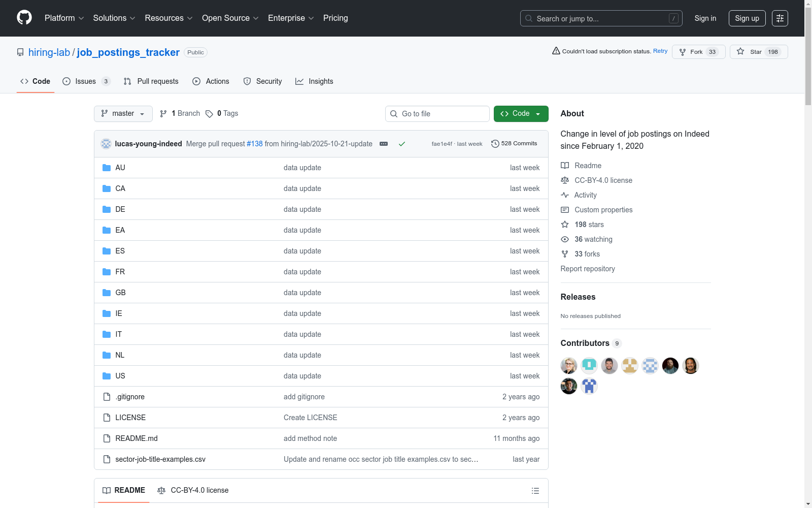Expand the Enterprise menu

[x=291, y=18]
